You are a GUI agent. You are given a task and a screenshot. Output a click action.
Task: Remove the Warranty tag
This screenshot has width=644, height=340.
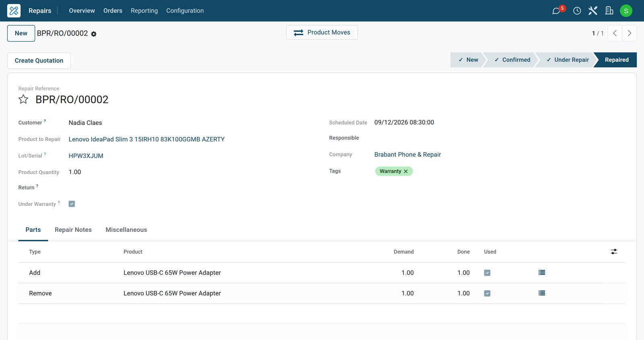coord(406,171)
